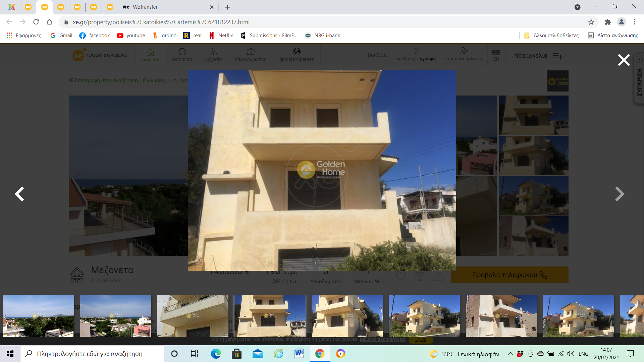Open the 'Λίστα ανάγνωσης' reading list
644x362 pixels.
pos(613,36)
